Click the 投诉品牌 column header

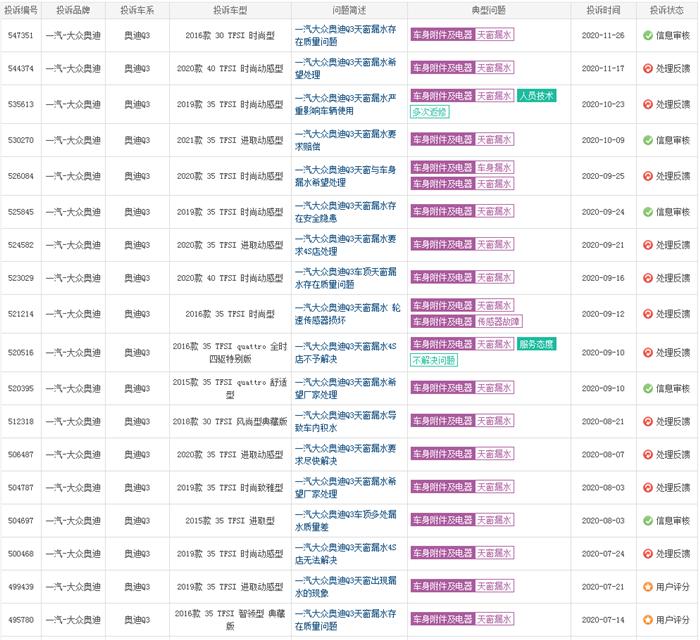tap(73, 10)
